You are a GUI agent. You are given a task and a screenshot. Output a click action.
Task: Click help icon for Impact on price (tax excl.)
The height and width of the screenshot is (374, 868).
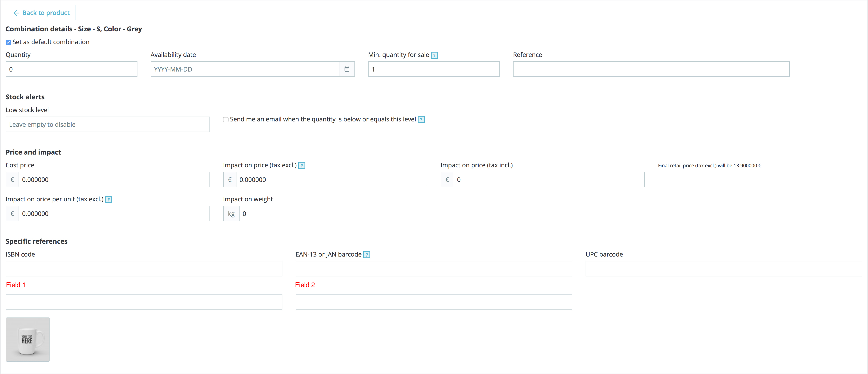click(302, 165)
